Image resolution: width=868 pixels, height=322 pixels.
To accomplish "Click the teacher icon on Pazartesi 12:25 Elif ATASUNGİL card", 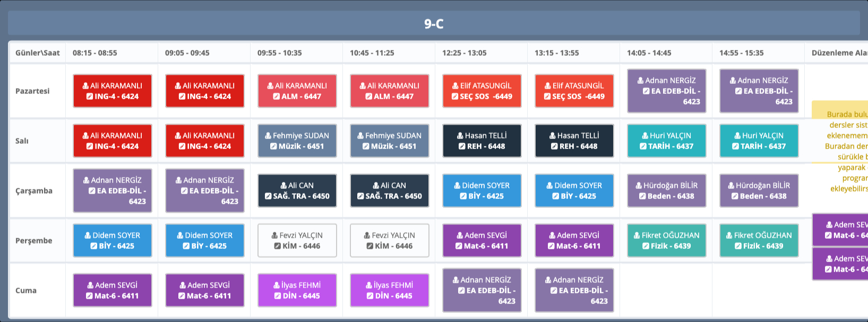I will (456, 85).
